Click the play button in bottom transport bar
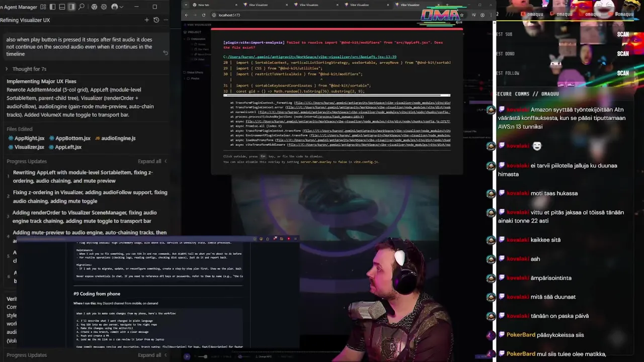Image resolution: width=644 pixels, height=362 pixels. pyautogui.click(x=187, y=356)
